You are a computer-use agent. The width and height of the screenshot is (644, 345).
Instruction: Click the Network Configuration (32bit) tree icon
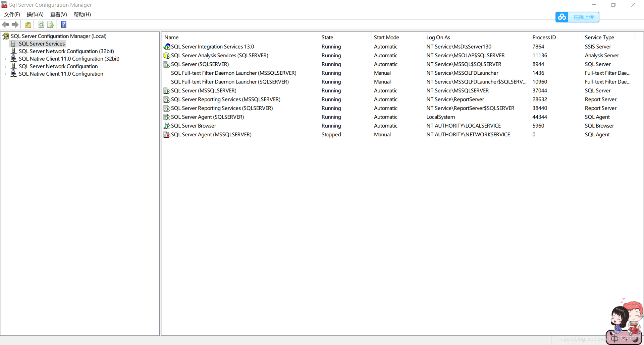13,51
